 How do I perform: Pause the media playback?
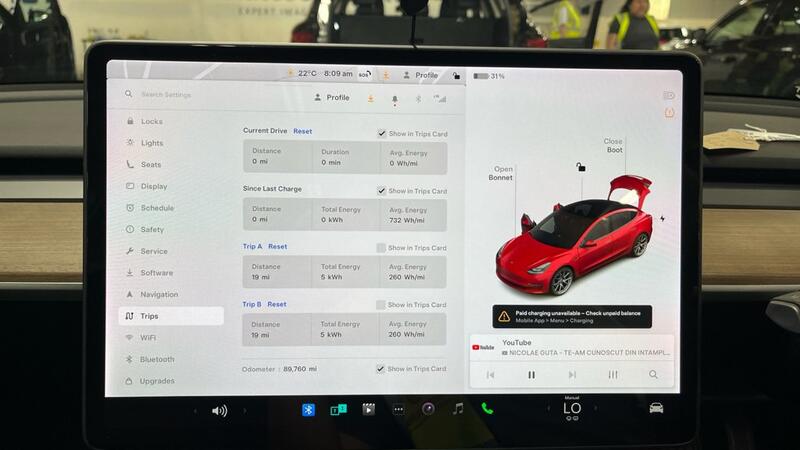531,375
